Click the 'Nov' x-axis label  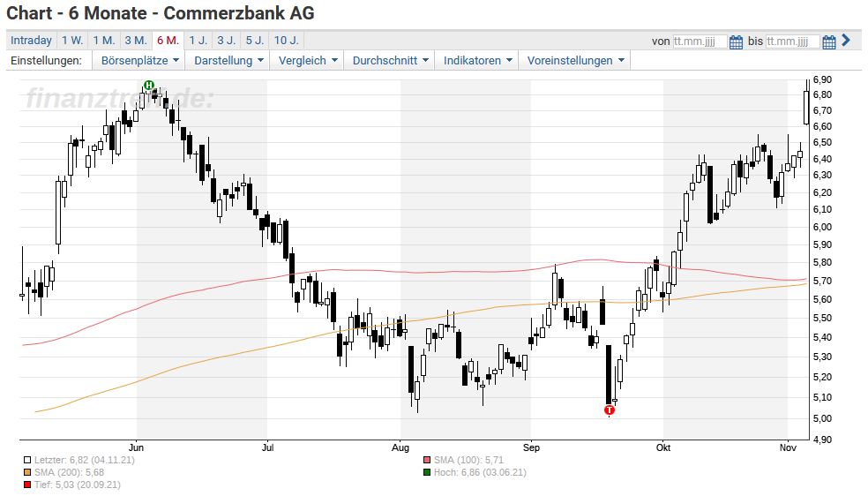788,447
